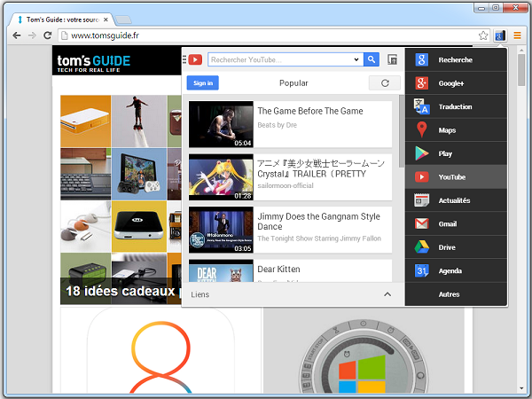Click the Dear Kitten thumbnail
The height and width of the screenshot is (399, 532).
221,270
